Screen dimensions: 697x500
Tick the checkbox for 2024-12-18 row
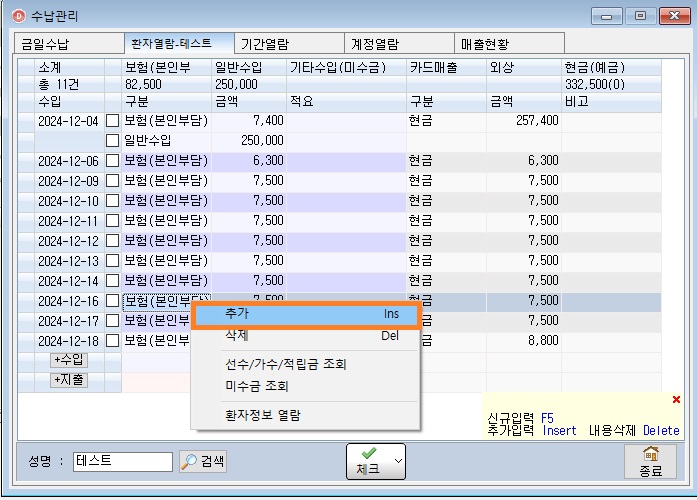pos(113,340)
